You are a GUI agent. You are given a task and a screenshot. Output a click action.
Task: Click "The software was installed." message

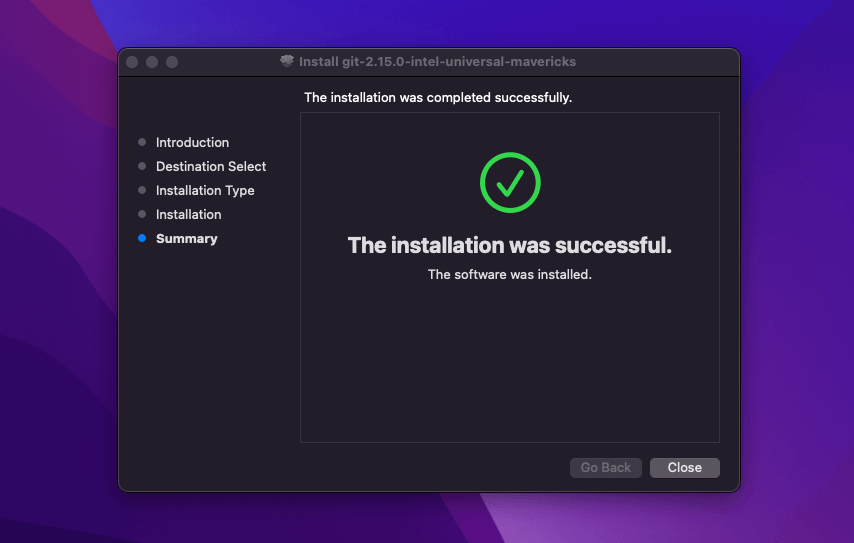pos(509,275)
